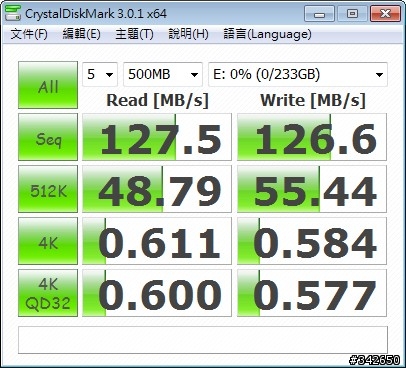Click the empty comment field at bottom

pyautogui.click(x=203, y=340)
